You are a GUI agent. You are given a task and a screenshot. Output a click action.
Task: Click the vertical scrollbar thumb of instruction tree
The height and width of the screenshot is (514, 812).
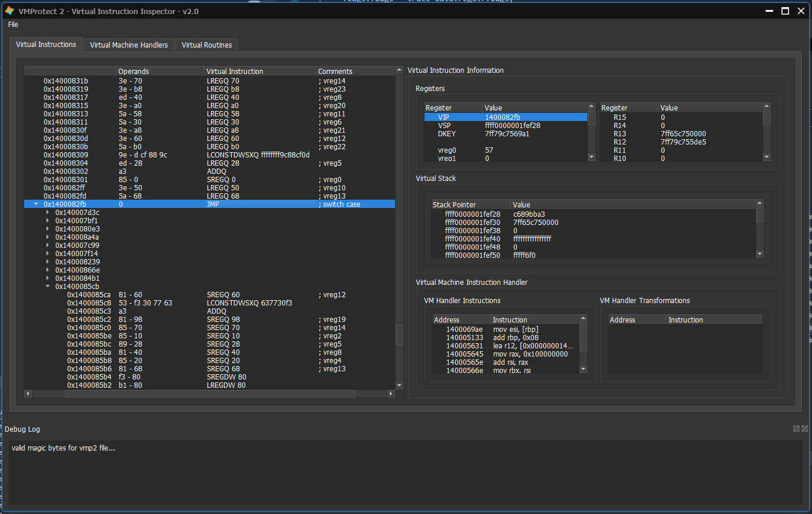point(399,335)
